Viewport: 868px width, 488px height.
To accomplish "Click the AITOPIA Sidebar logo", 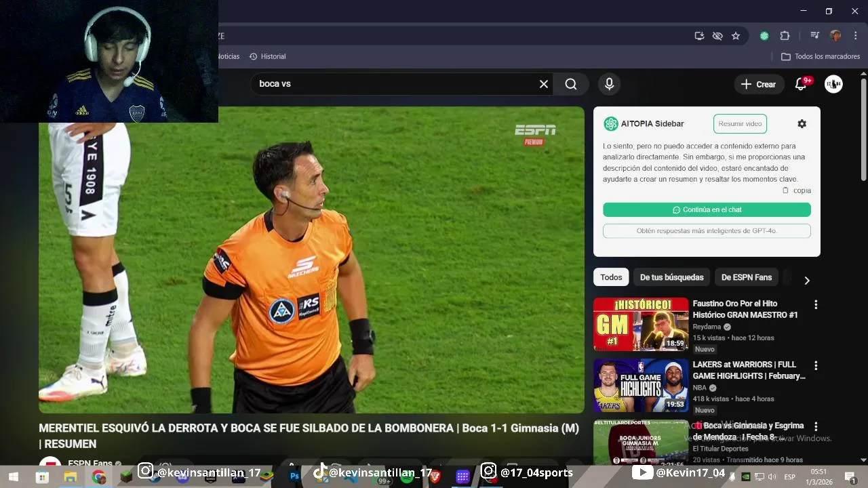I will pyautogui.click(x=611, y=124).
